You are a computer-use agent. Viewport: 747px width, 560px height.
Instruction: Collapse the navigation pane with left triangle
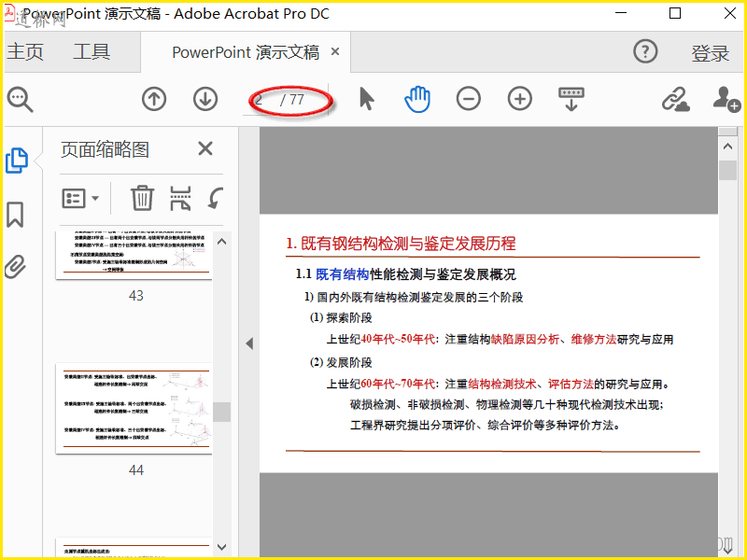click(x=249, y=343)
